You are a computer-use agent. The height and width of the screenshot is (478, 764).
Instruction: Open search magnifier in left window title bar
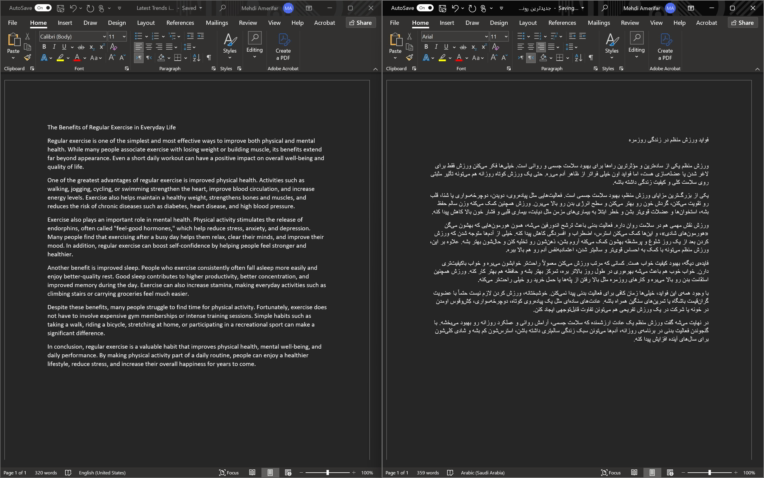click(x=223, y=8)
